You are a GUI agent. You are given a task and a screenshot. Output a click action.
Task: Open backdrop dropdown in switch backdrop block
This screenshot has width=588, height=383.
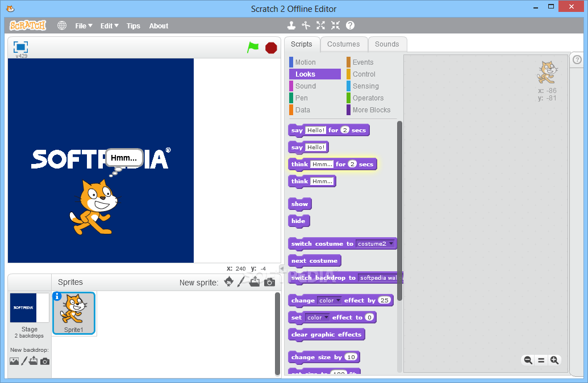pos(380,278)
